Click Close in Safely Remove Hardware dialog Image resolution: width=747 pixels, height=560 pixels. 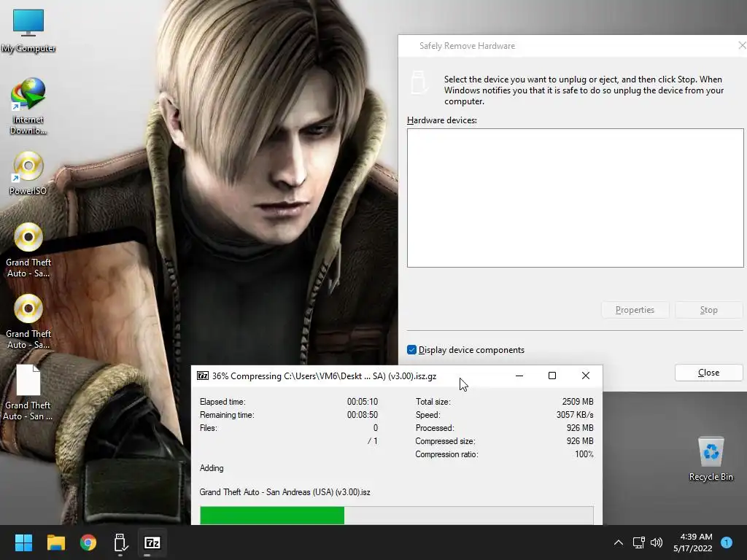pos(708,373)
